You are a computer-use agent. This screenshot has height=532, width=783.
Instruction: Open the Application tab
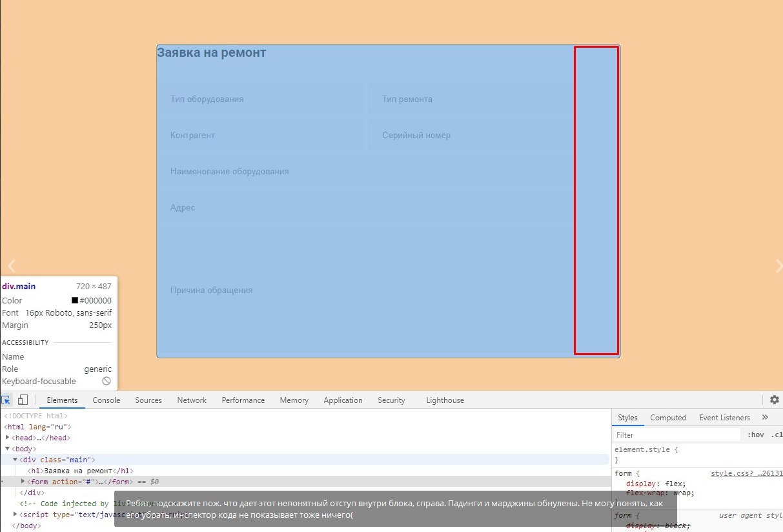[343, 400]
